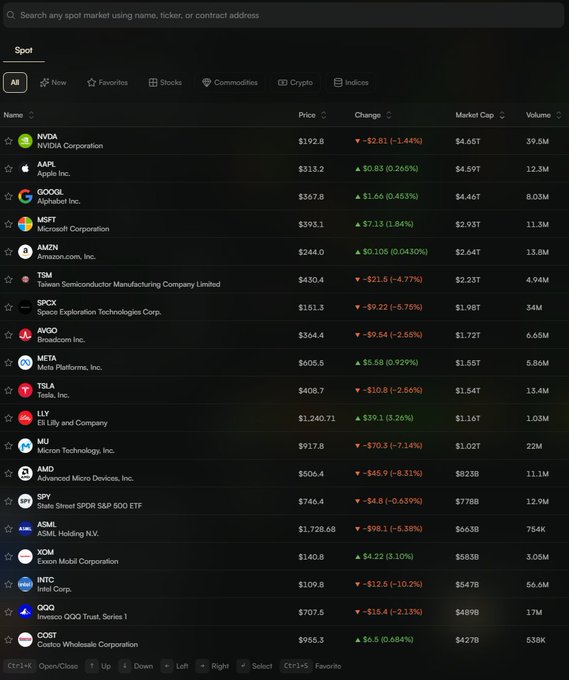Click the SPY ETF logo icon
Viewport: 569px width, 680px height.
point(25,501)
